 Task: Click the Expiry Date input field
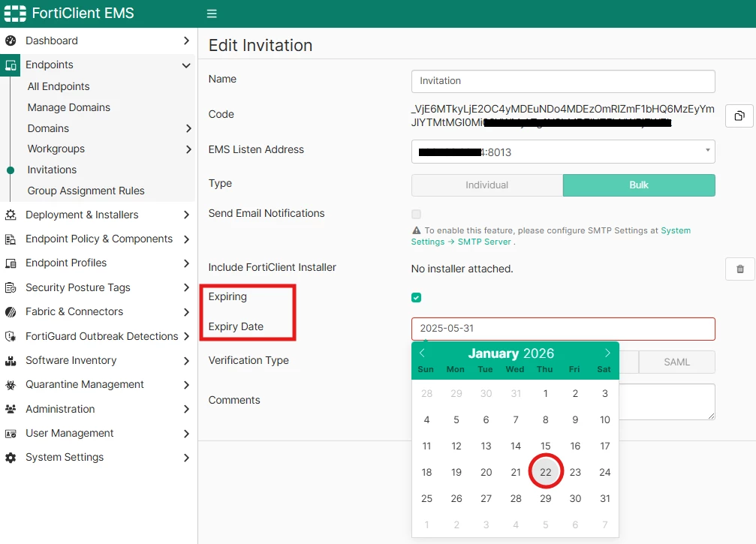pyautogui.click(x=563, y=329)
